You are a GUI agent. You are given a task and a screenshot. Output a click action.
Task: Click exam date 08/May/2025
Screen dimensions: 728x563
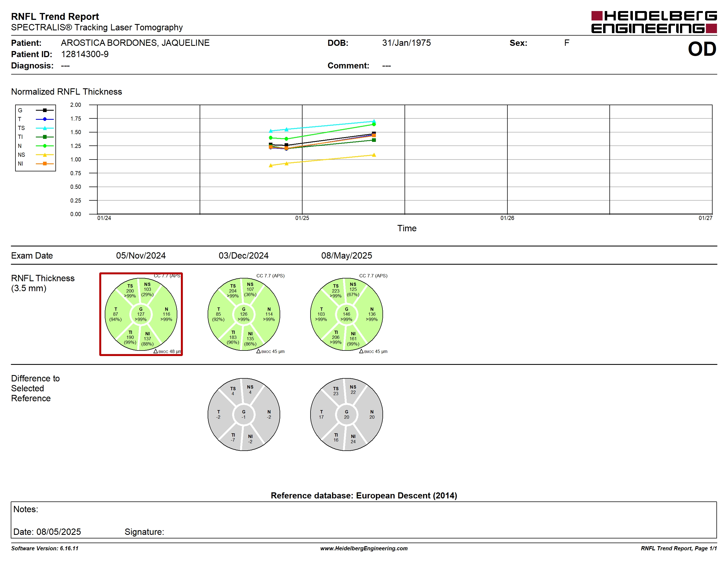click(x=346, y=256)
